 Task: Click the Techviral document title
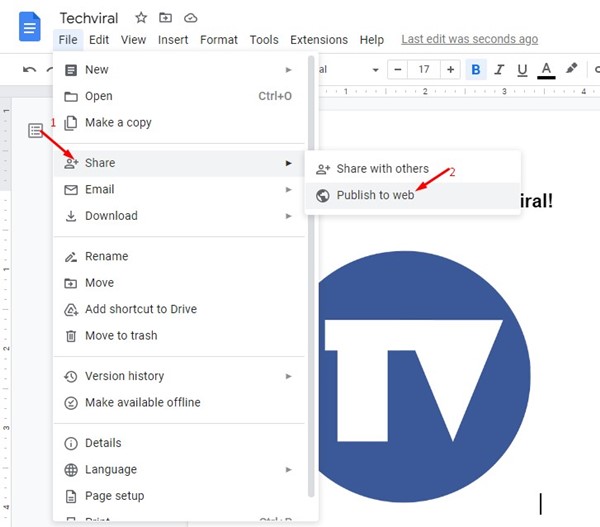click(x=89, y=18)
